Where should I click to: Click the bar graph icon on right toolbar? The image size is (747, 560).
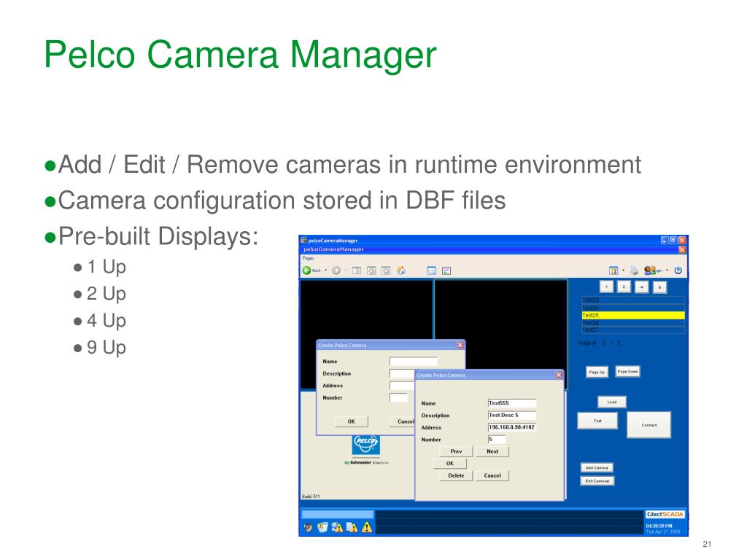coord(614,271)
